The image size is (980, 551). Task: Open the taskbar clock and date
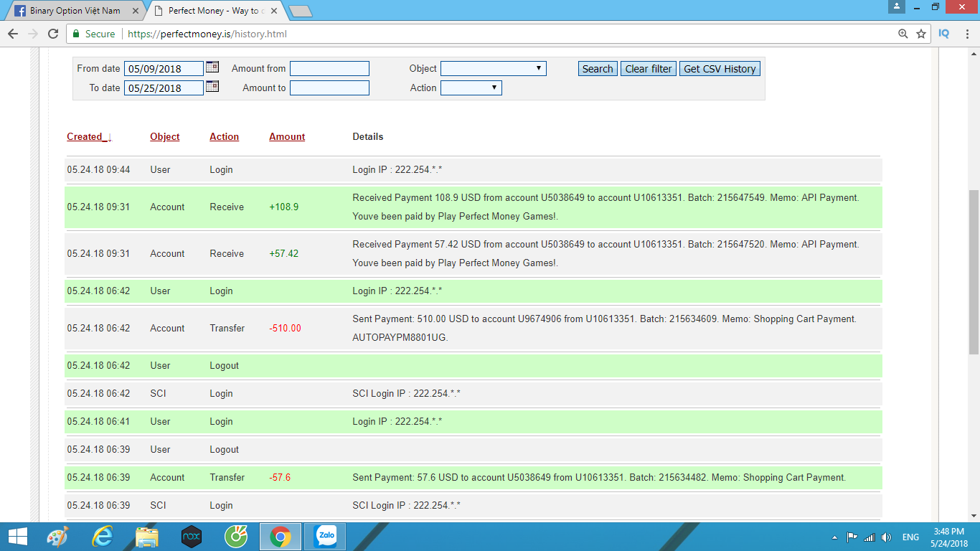pyautogui.click(x=948, y=537)
